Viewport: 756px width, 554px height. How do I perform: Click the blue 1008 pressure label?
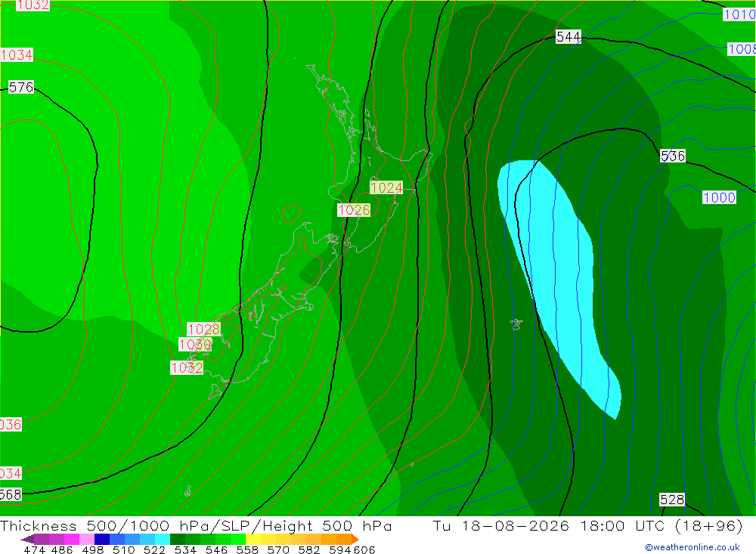pos(742,49)
